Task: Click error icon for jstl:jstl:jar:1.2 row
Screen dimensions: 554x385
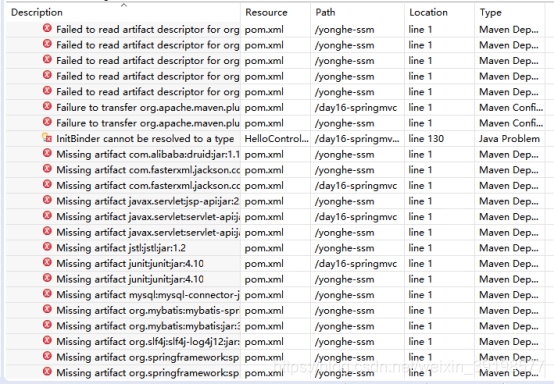Action: (x=47, y=247)
